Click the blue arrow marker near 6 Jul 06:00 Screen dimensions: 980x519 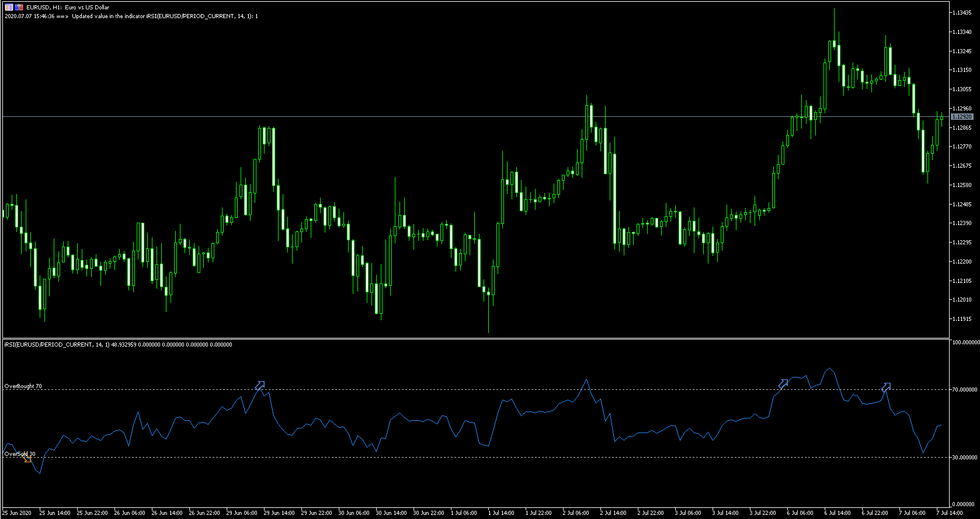[783, 384]
